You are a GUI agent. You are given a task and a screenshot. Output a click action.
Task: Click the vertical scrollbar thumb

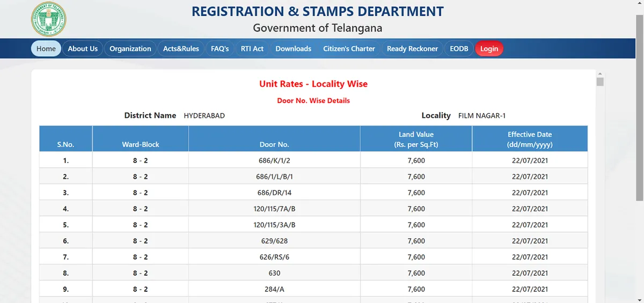(x=600, y=82)
